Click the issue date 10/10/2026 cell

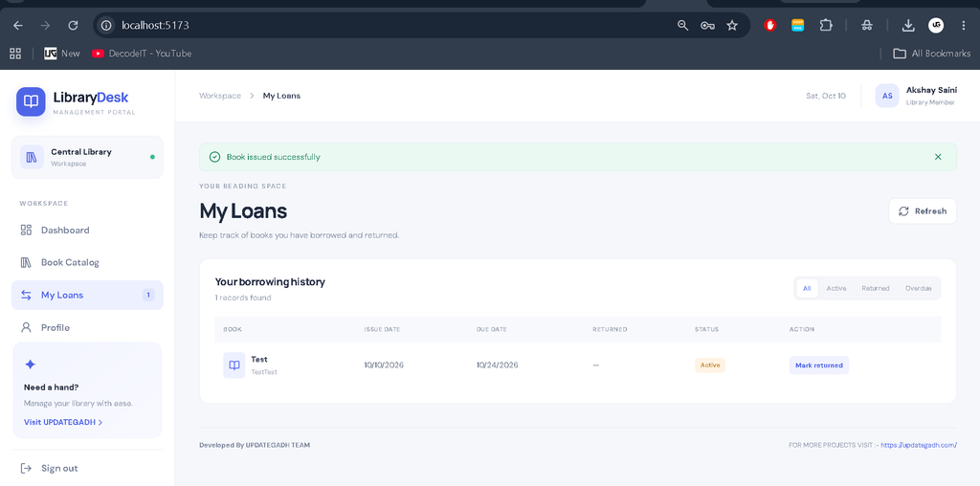384,364
